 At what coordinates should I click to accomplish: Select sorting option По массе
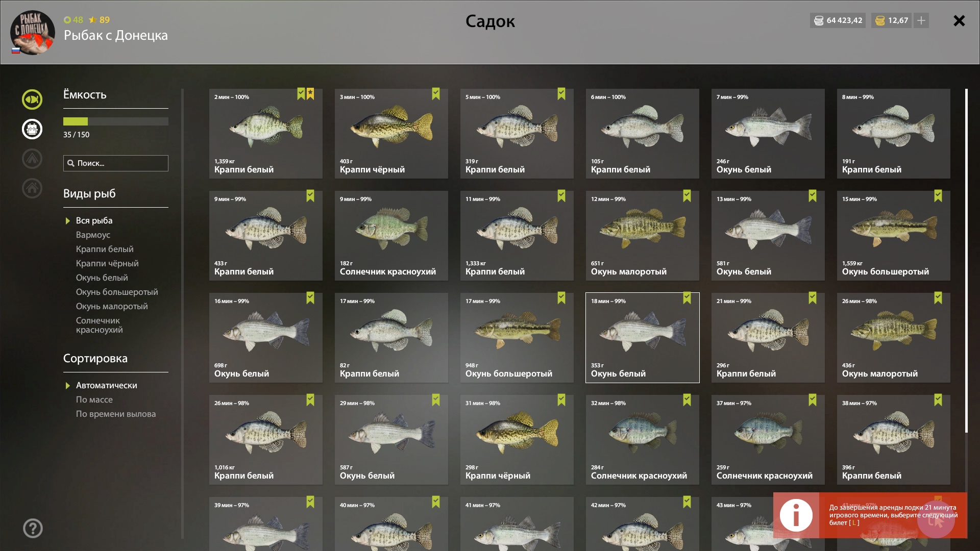[94, 399]
